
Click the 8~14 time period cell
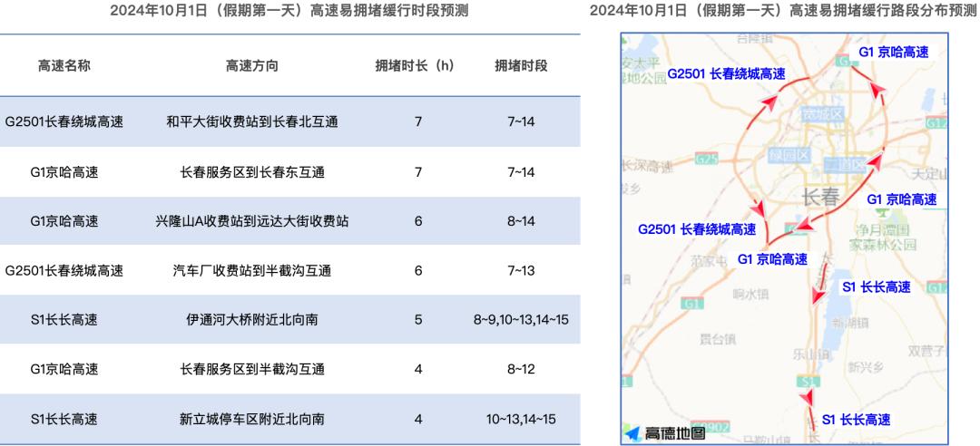521,221
